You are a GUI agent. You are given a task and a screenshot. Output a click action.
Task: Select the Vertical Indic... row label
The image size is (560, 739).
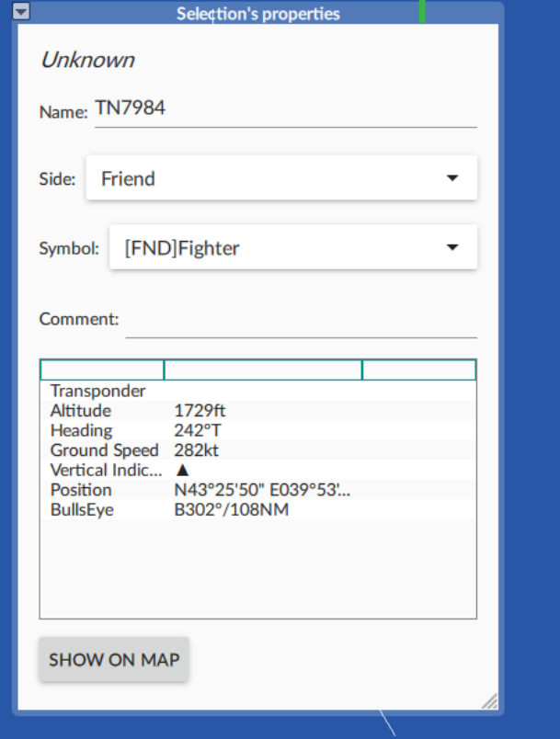click(x=107, y=470)
